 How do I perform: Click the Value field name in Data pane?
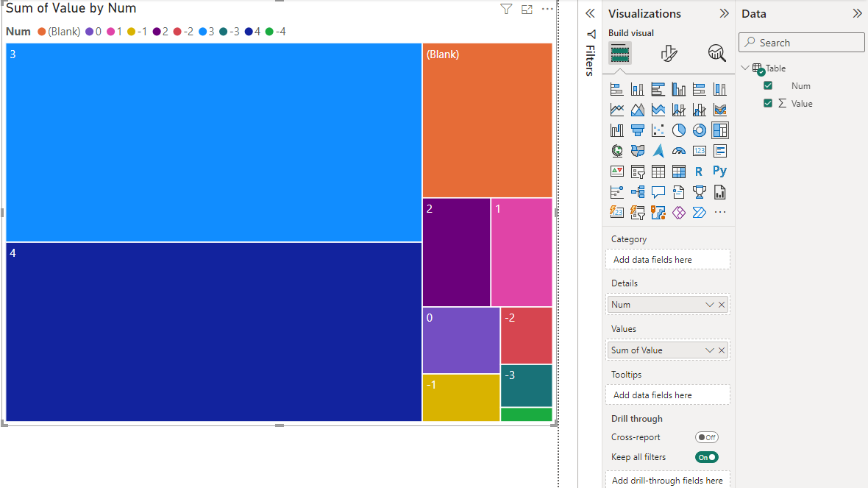802,104
